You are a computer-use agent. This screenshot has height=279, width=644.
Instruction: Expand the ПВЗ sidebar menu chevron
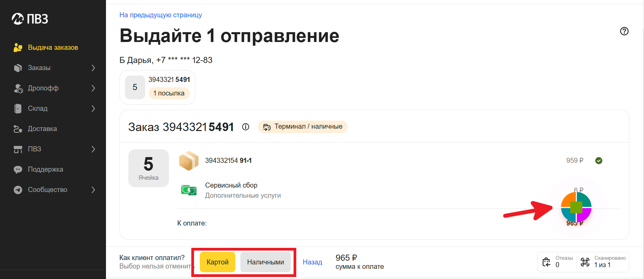pos(93,149)
